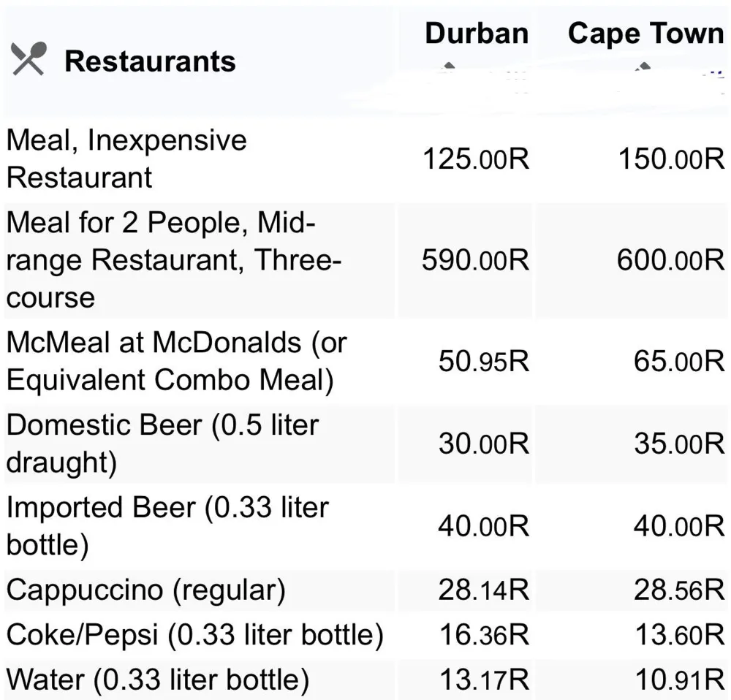This screenshot has width=731, height=700.
Task: Click Cape Town water price 10.91R
Action: 680,680
